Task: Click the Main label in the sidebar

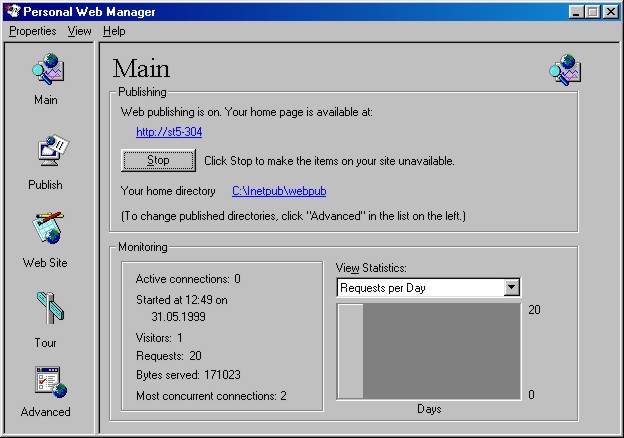Action: tap(46, 99)
